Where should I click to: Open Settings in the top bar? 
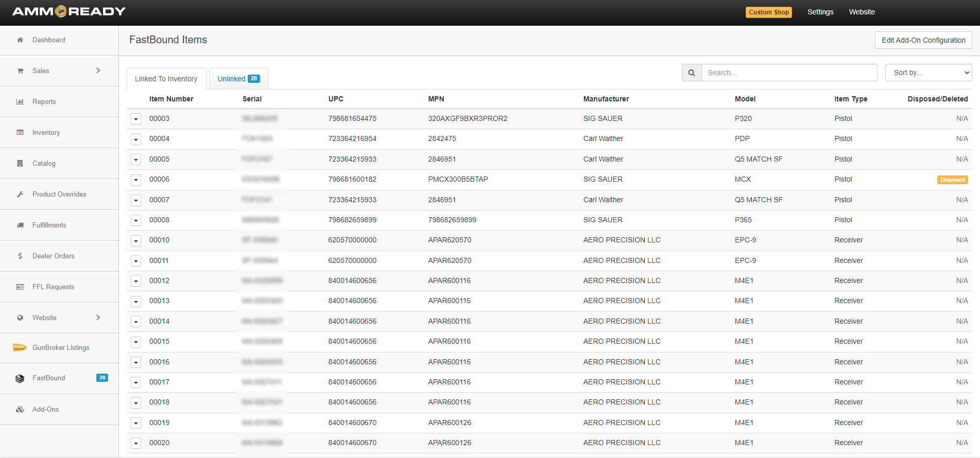point(820,12)
